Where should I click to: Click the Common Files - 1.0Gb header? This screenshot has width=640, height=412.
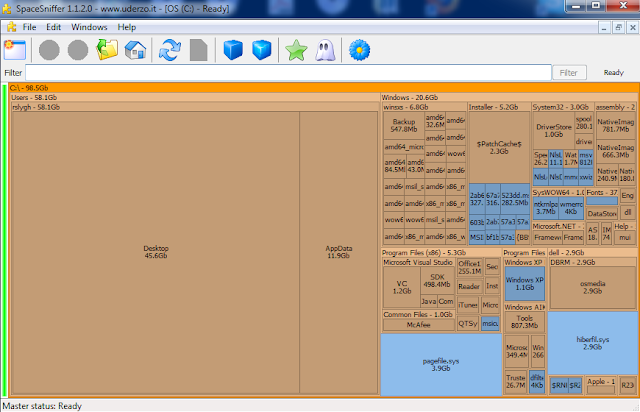tap(419, 314)
